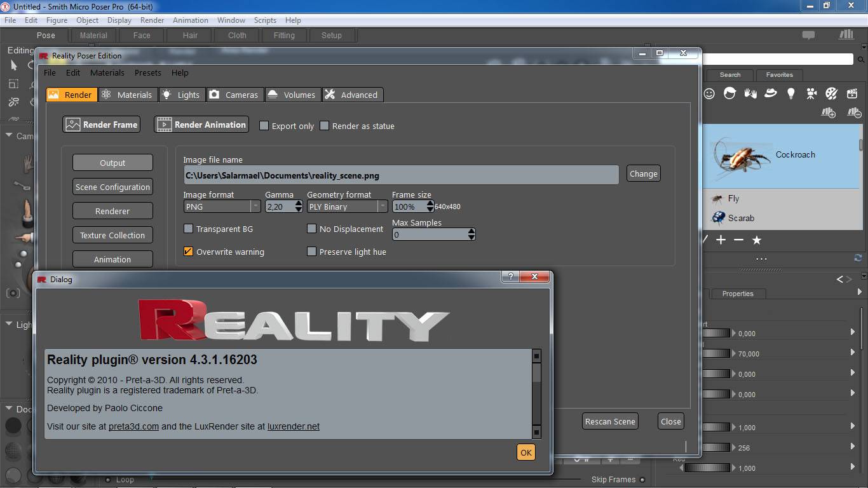868x488 pixels.
Task: Click the minus icon below the library list
Action: [738, 240]
